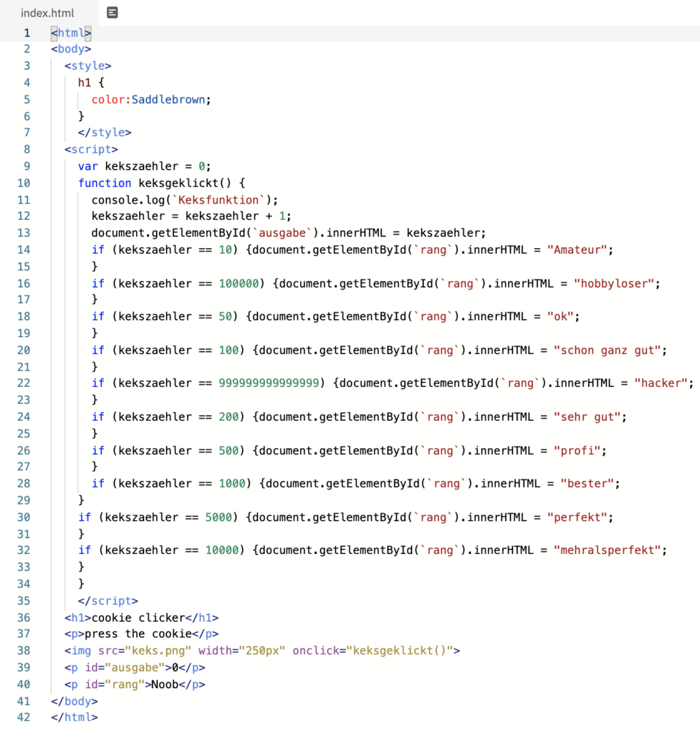Viewport: 700px width, 734px height.
Task: Switch to the index.html tab
Action: pyautogui.click(x=47, y=13)
